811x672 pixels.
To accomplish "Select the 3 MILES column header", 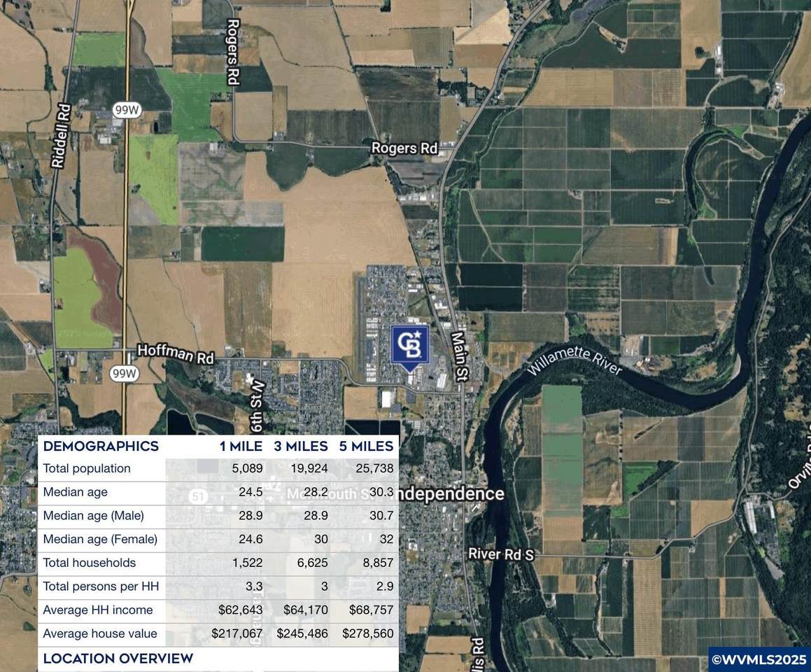I will pos(300,447).
